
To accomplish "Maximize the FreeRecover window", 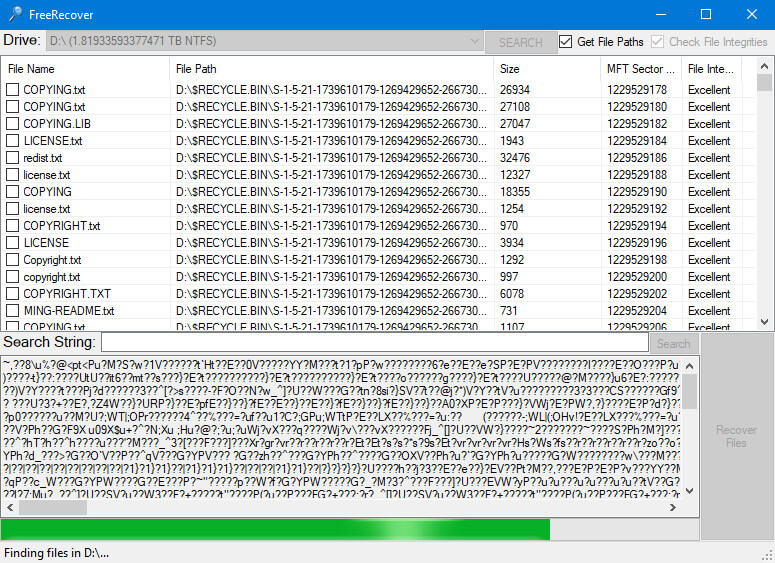I will [706, 14].
